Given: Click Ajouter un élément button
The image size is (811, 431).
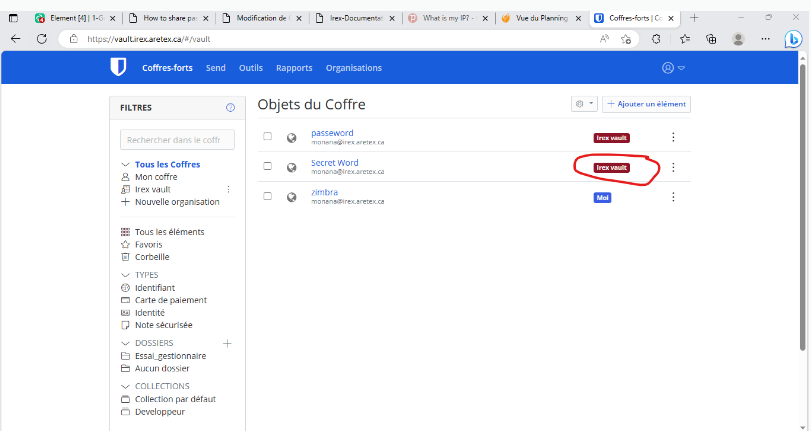Looking at the screenshot, I should [x=647, y=104].
